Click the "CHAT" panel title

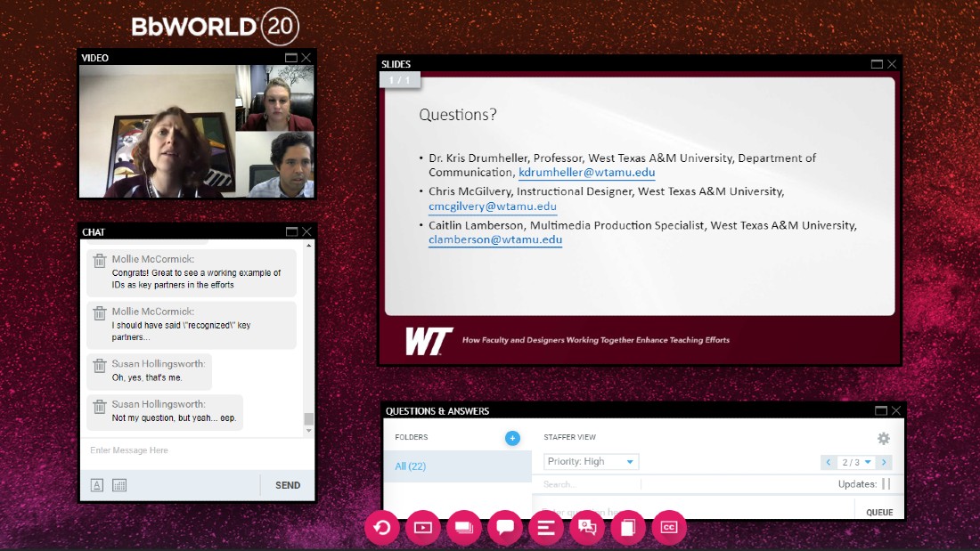point(94,232)
